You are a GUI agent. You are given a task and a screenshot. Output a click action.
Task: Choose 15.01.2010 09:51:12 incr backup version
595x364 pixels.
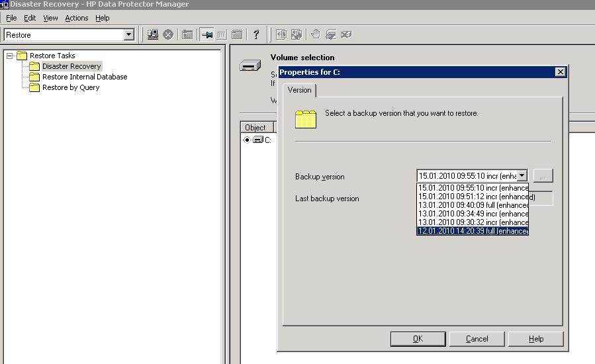pos(473,197)
